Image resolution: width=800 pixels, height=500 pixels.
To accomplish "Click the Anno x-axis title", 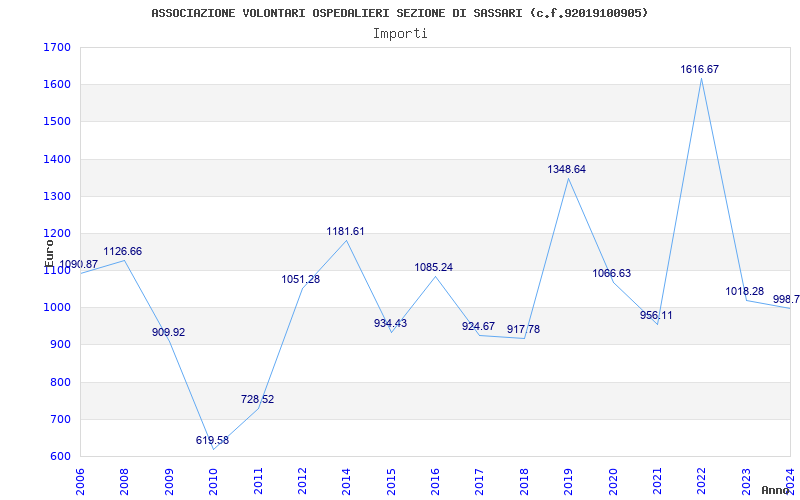I will click(775, 490).
